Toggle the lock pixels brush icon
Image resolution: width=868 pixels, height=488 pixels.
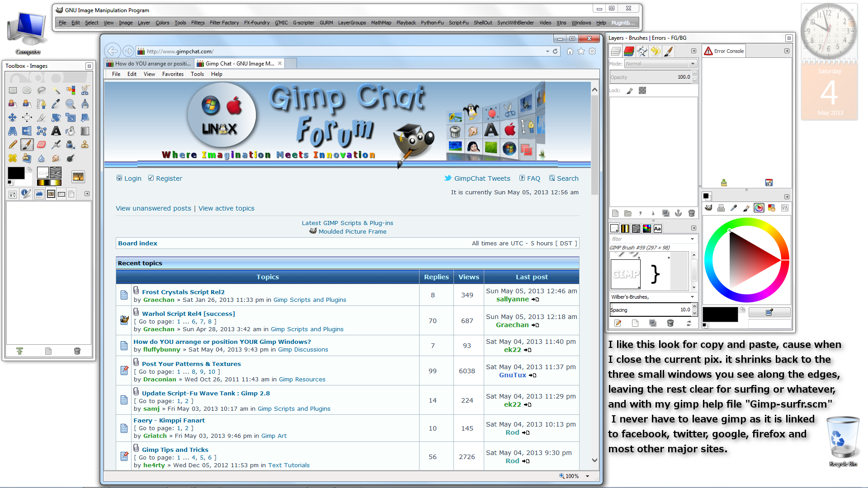click(x=630, y=90)
